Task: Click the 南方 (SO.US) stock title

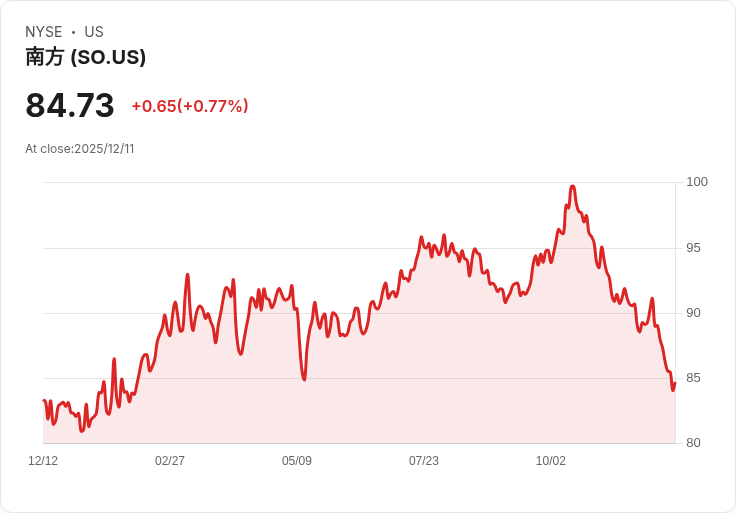Action: (x=86, y=57)
